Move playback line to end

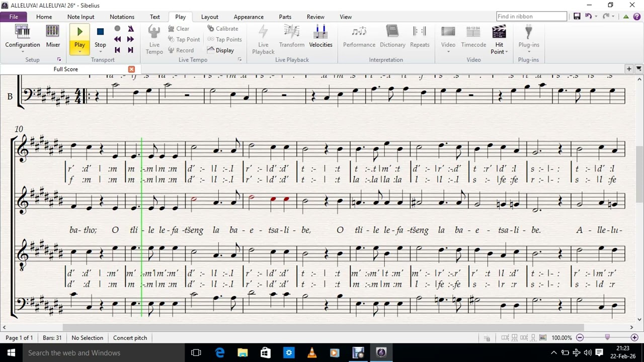pyautogui.click(x=131, y=50)
